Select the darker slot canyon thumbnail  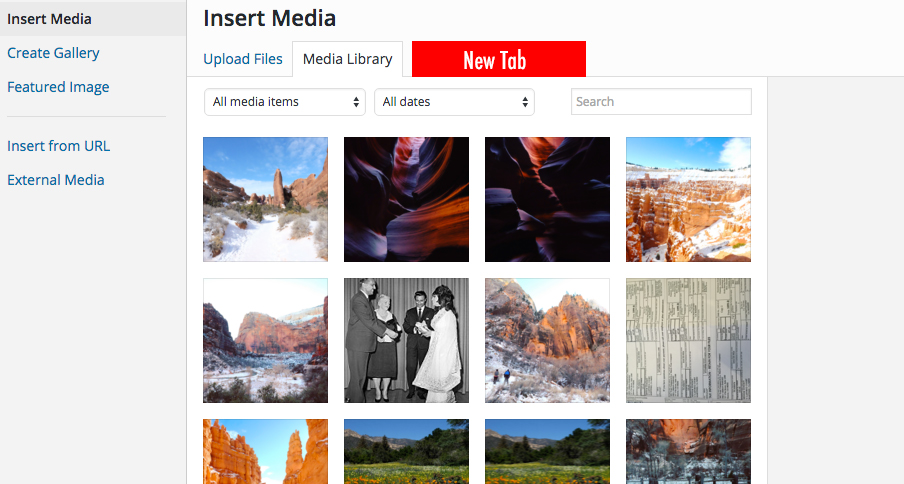pyautogui.click(x=547, y=199)
